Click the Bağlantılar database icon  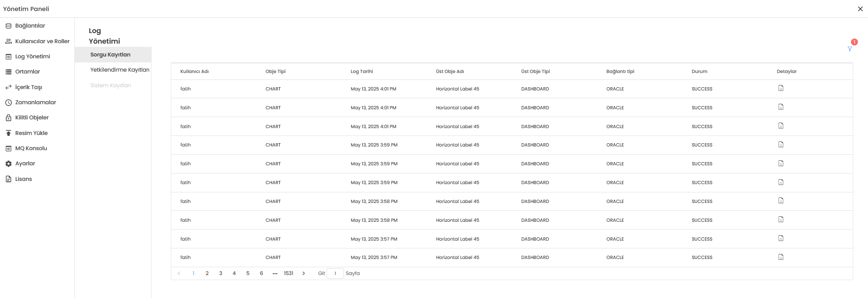click(x=8, y=26)
